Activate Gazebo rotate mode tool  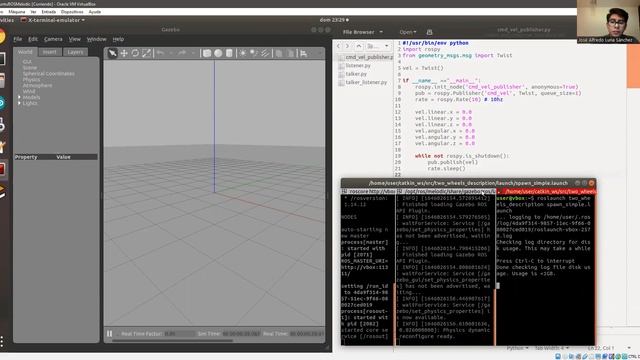coord(135,53)
